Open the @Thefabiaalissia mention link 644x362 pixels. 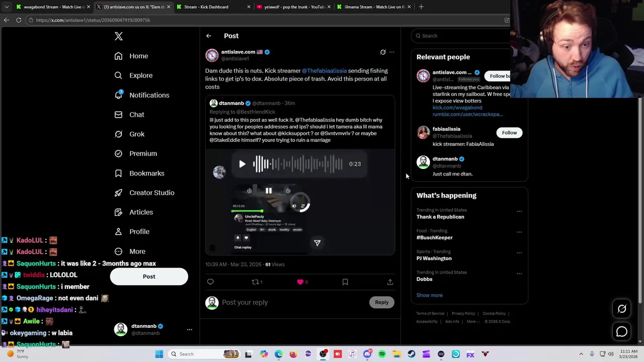coord(324,71)
